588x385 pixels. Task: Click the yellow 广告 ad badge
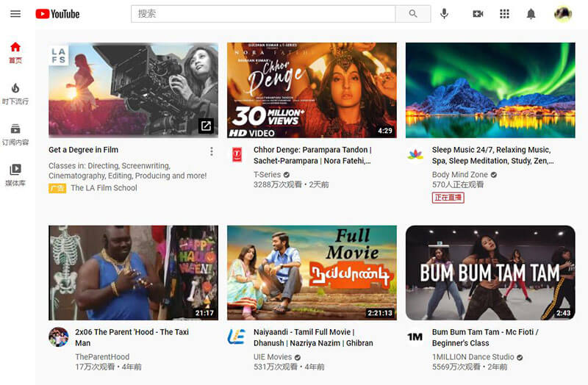(x=57, y=188)
